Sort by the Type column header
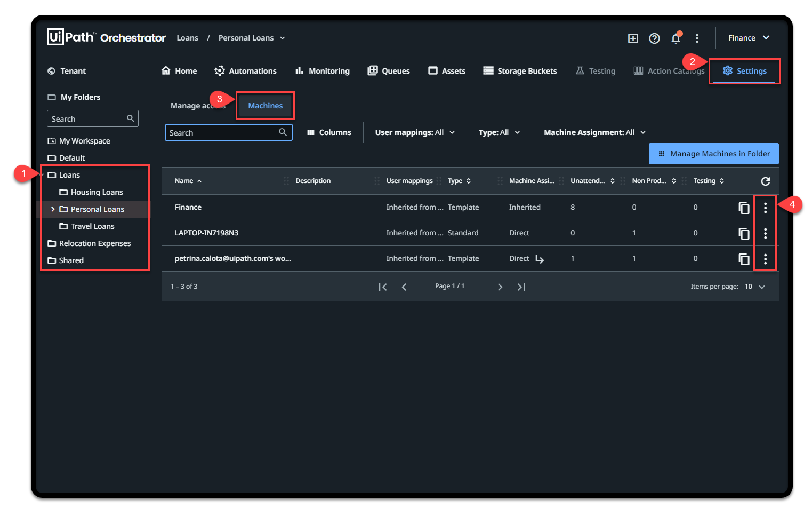The image size is (812, 508). point(459,181)
